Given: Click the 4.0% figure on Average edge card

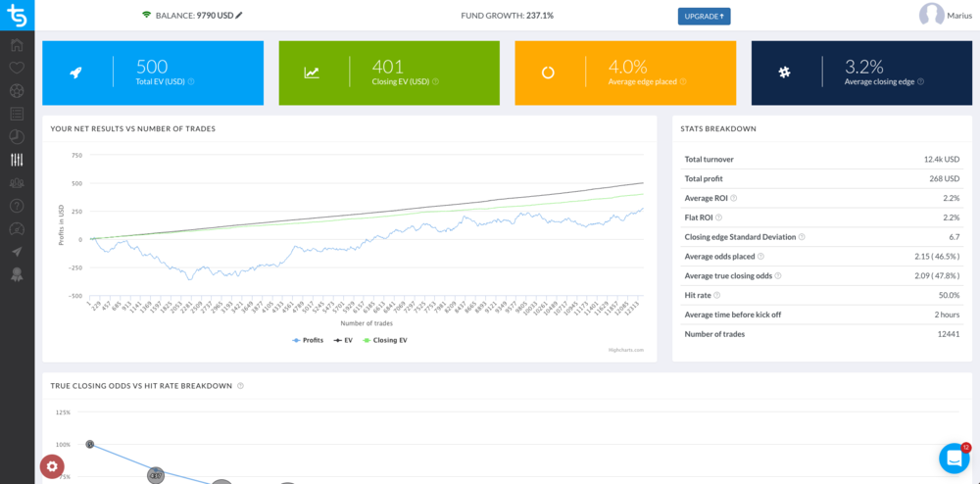Looking at the screenshot, I should [627, 67].
